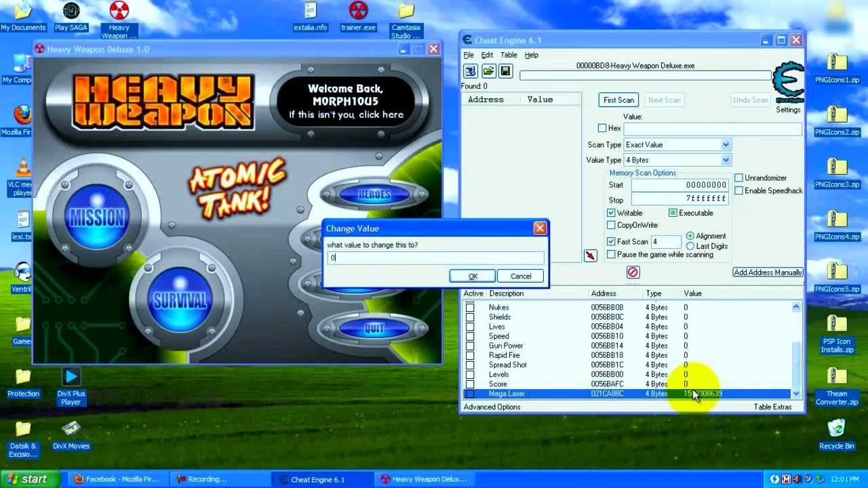868x488 pixels.
Task: Click the save floppy disk icon in Cheat Engine
Action: pyautogui.click(x=505, y=71)
